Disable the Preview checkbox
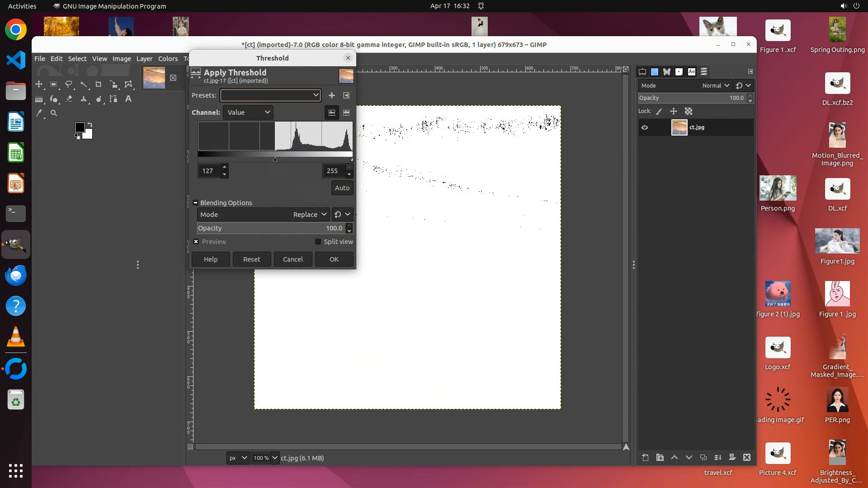Viewport: 868px width, 488px height. (x=196, y=242)
